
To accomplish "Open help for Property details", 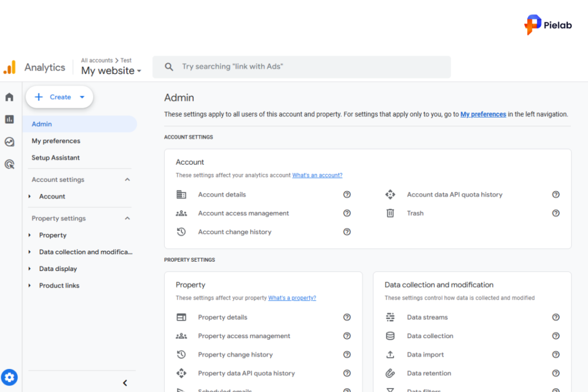I will [347, 317].
